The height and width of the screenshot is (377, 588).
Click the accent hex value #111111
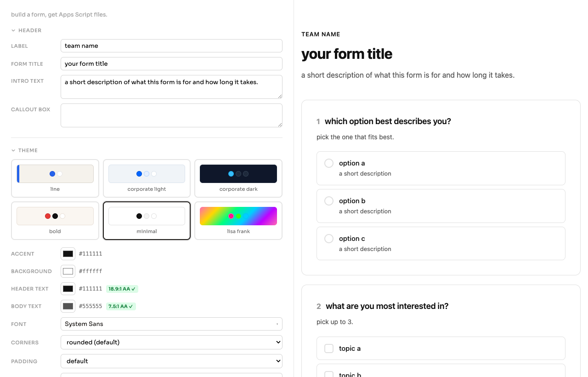tap(90, 254)
